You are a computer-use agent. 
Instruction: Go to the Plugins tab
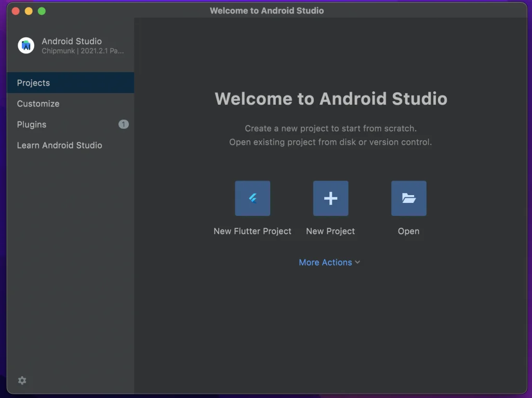pyautogui.click(x=32, y=125)
